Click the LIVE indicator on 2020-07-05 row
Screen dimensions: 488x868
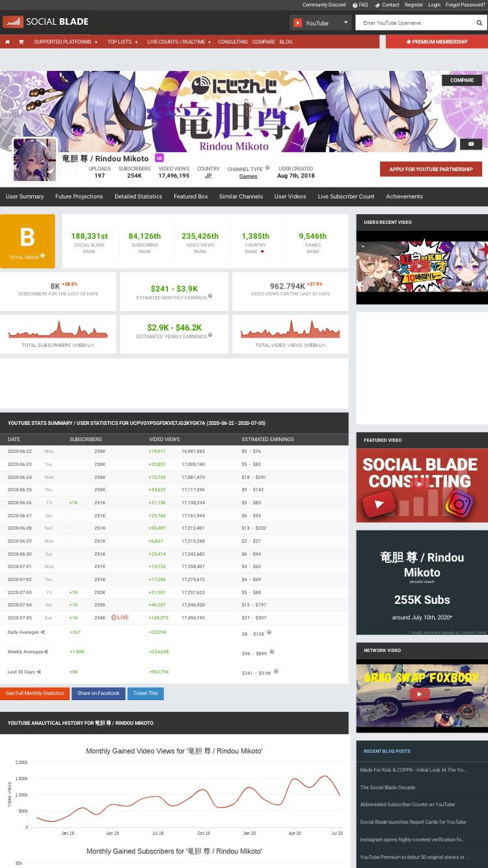(120, 617)
